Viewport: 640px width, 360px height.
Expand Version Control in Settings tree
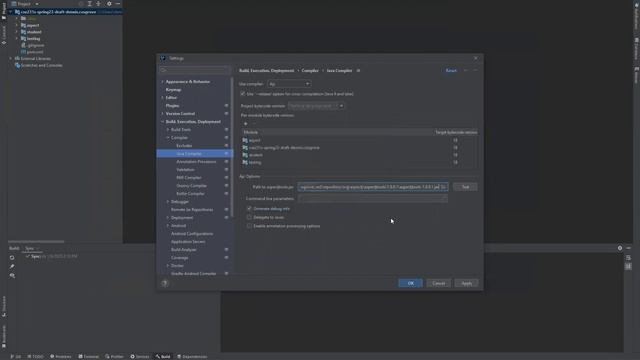pos(162,113)
